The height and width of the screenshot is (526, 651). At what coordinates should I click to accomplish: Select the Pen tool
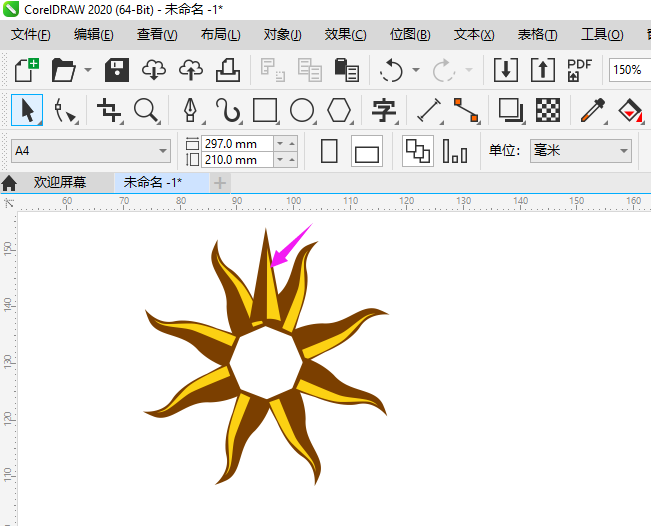click(x=191, y=110)
